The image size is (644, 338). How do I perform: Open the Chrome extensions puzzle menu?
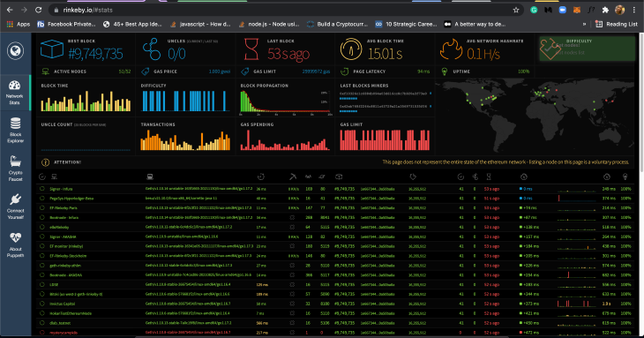click(x=605, y=10)
